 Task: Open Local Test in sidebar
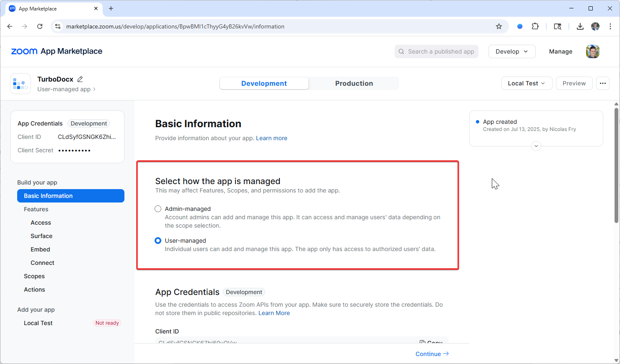[x=38, y=323]
